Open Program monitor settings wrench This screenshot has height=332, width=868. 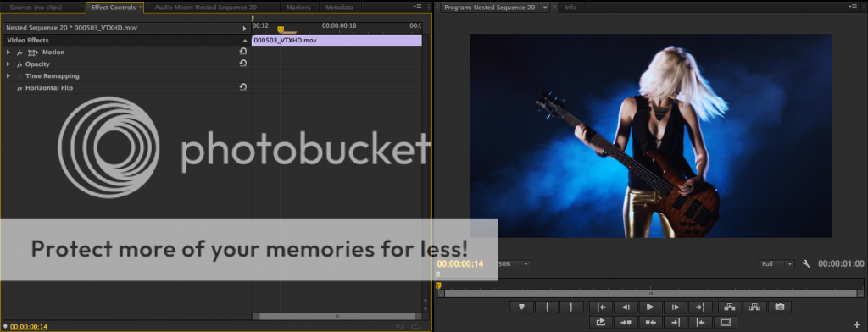click(x=806, y=264)
